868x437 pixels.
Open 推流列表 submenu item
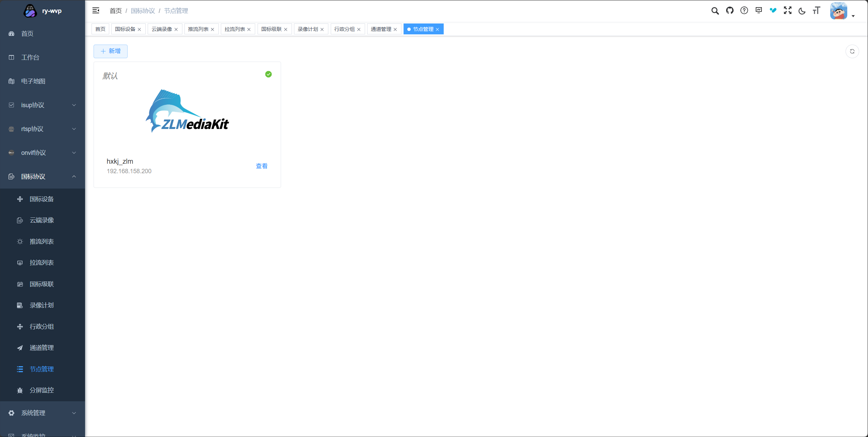pyautogui.click(x=43, y=242)
